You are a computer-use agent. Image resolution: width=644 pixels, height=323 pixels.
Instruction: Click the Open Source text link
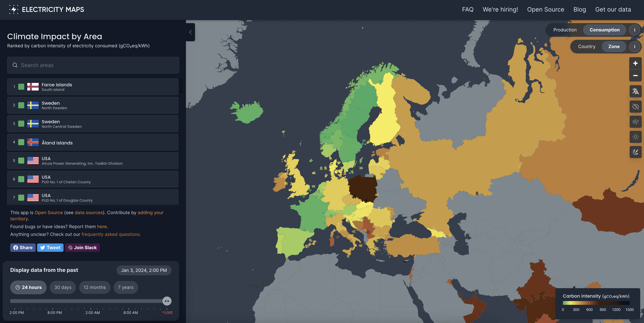[x=49, y=213]
